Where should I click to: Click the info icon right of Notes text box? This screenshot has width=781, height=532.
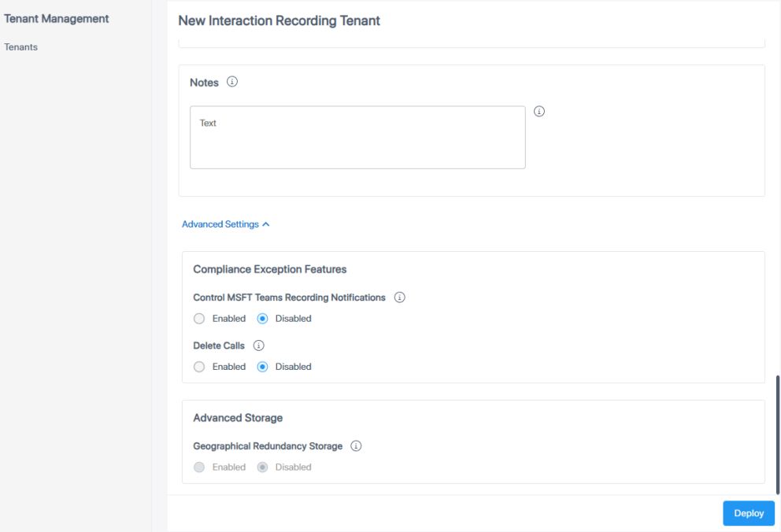tap(539, 112)
